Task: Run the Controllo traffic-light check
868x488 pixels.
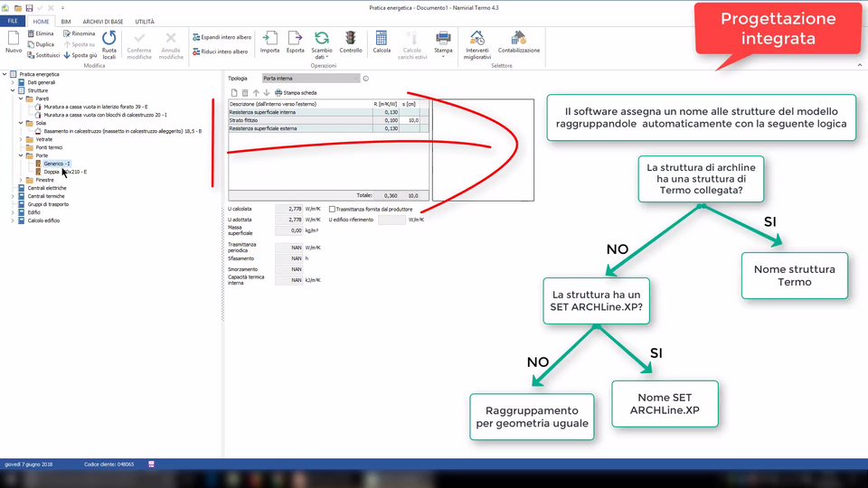Action: [351, 42]
